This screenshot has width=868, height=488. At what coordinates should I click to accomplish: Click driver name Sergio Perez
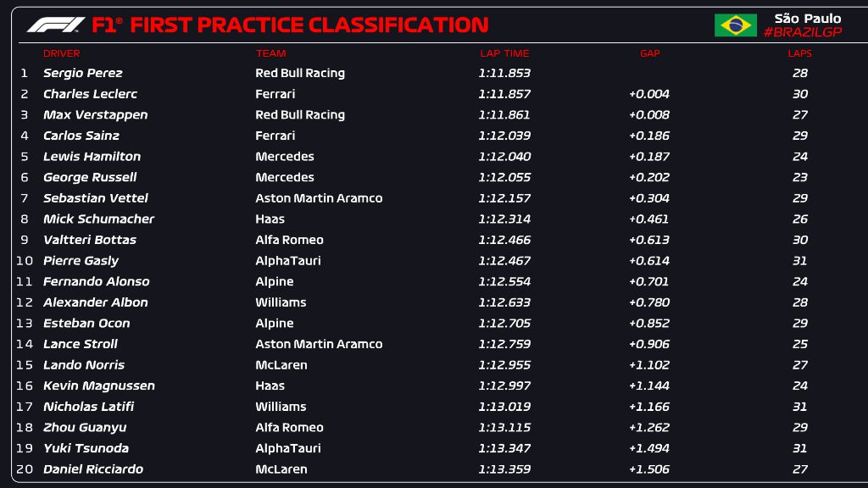[x=83, y=73]
